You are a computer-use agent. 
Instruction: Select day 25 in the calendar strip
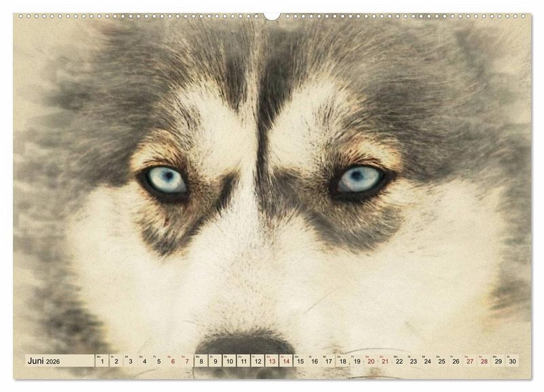click(441, 361)
